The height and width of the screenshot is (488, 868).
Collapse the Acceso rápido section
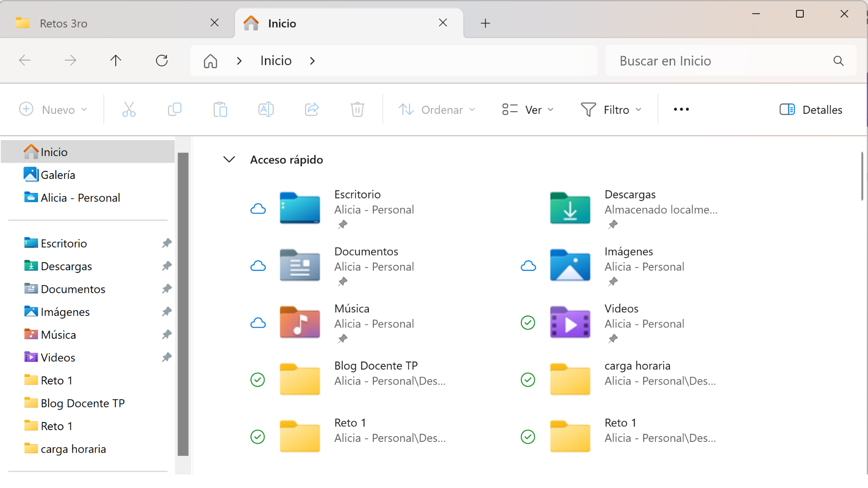tap(229, 160)
